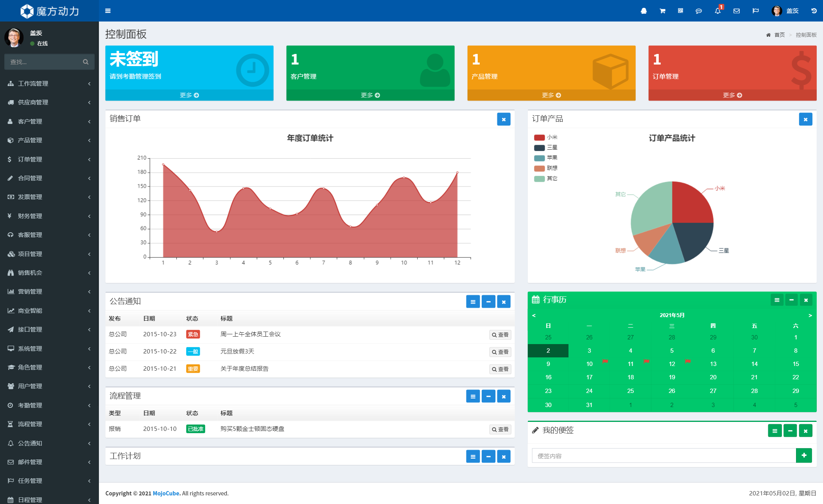Image resolution: width=823 pixels, height=504 pixels.
Task: Click the envelope mail icon in header
Action: (x=737, y=11)
